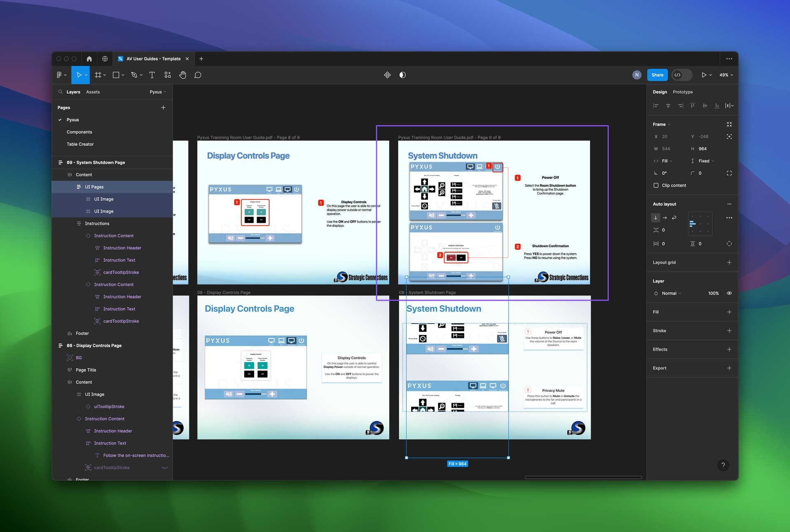Open Move tool options chevron
Viewport: 790px width, 532px height.
pos(86,75)
